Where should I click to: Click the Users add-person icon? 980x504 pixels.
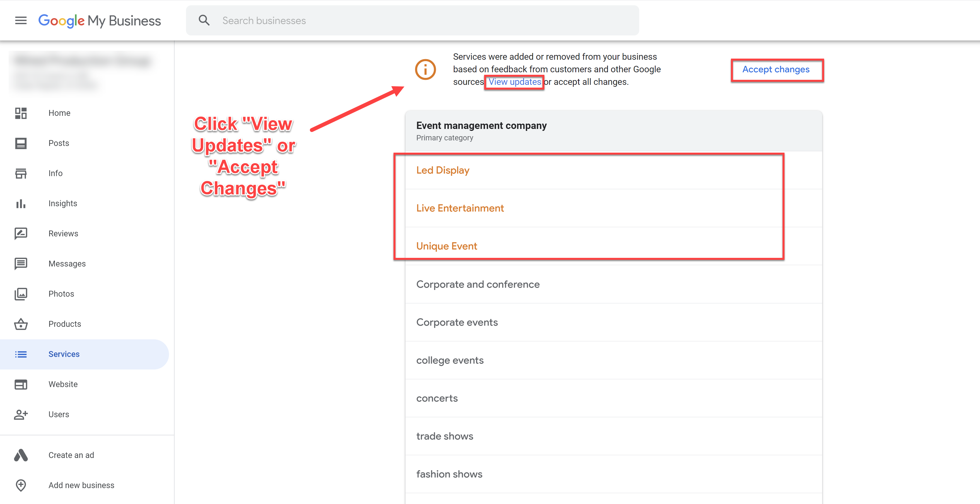[21, 414]
